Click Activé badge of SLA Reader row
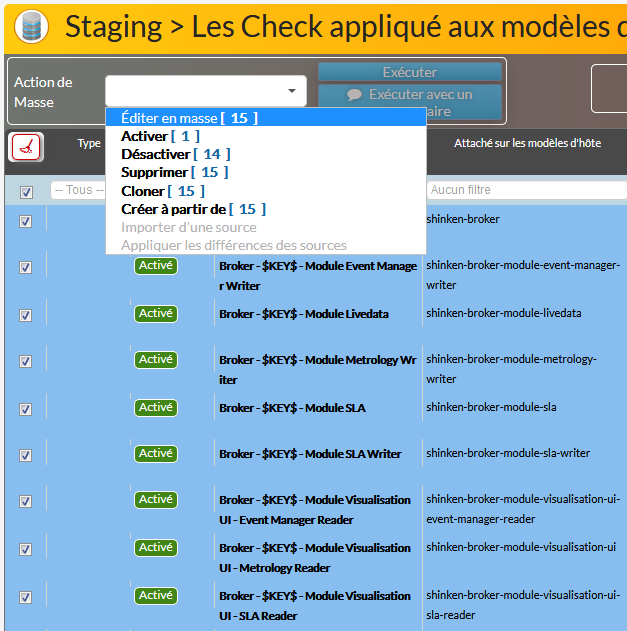 pos(156,596)
